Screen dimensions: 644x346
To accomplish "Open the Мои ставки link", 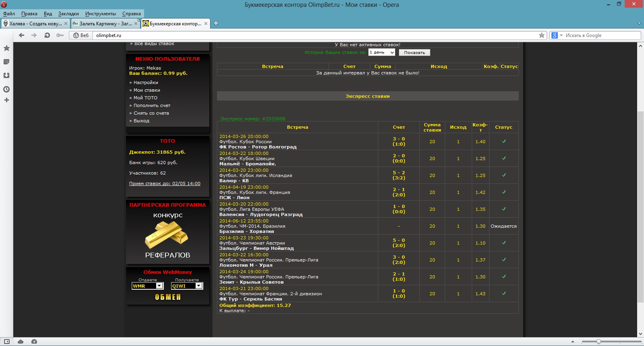I will (x=147, y=90).
